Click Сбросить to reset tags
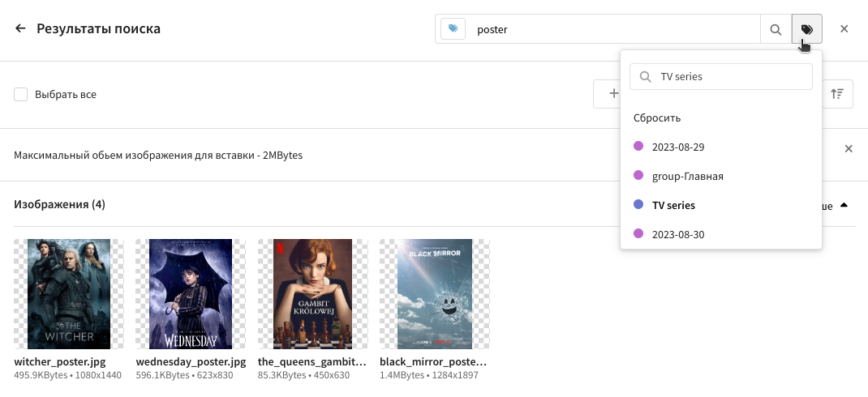This screenshot has height=397, width=868. point(657,117)
